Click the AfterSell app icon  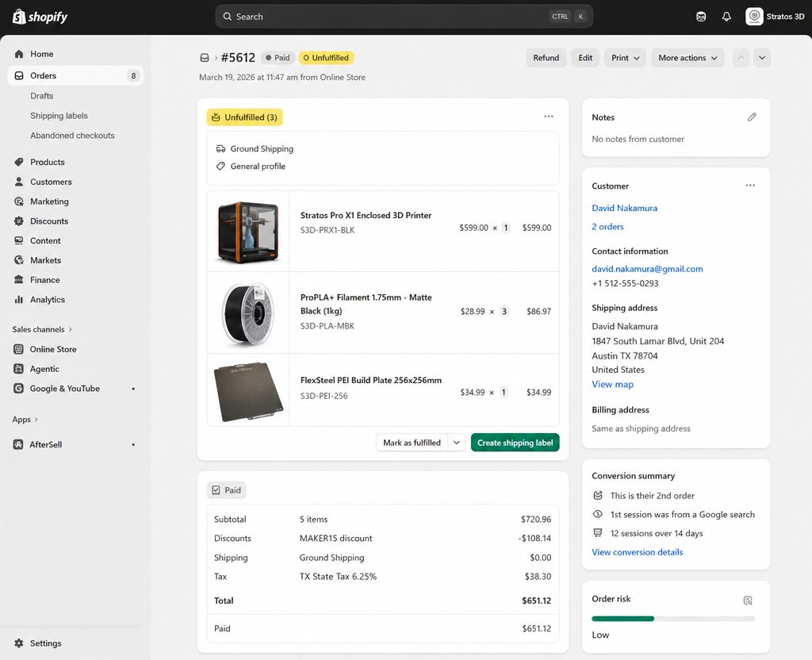19,444
